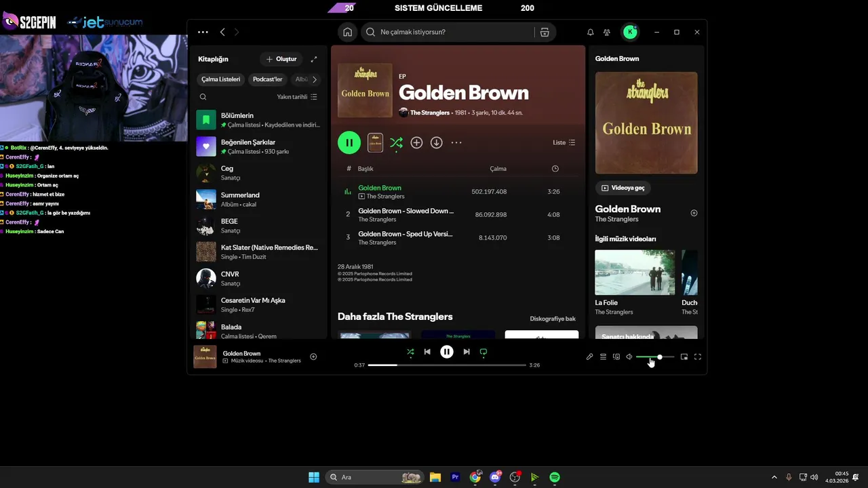Download the Golden Brown EP
Viewport: 868px width, 488px height.
437,142
